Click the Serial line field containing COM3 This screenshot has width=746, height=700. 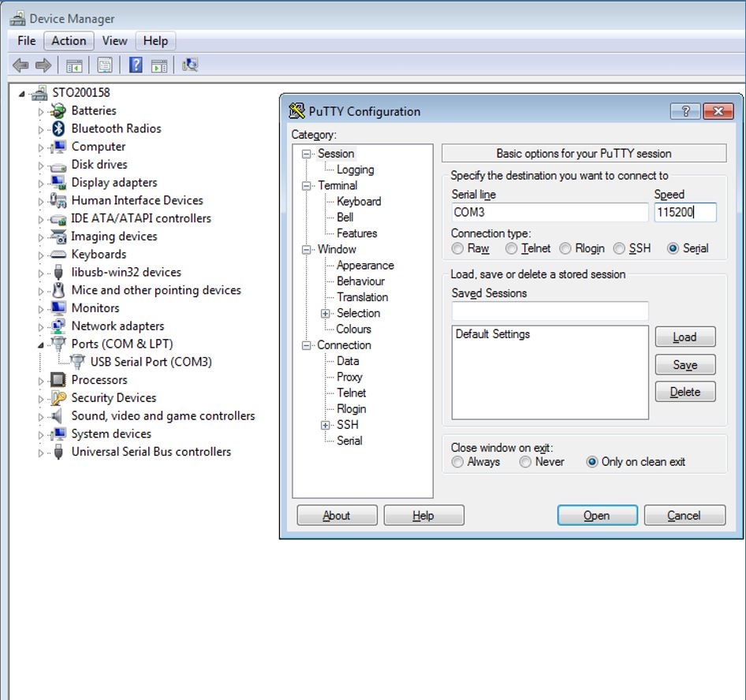[x=550, y=212]
